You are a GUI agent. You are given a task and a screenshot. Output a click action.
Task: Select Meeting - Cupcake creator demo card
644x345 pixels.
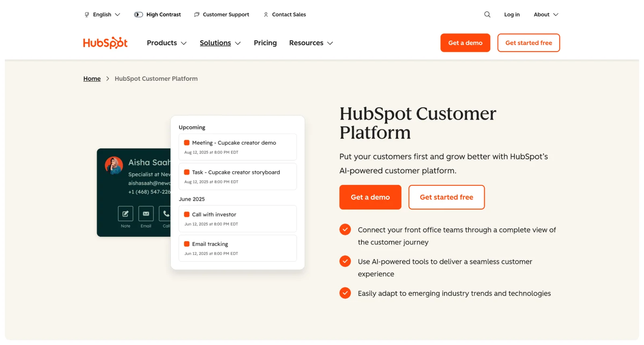pyautogui.click(x=237, y=147)
